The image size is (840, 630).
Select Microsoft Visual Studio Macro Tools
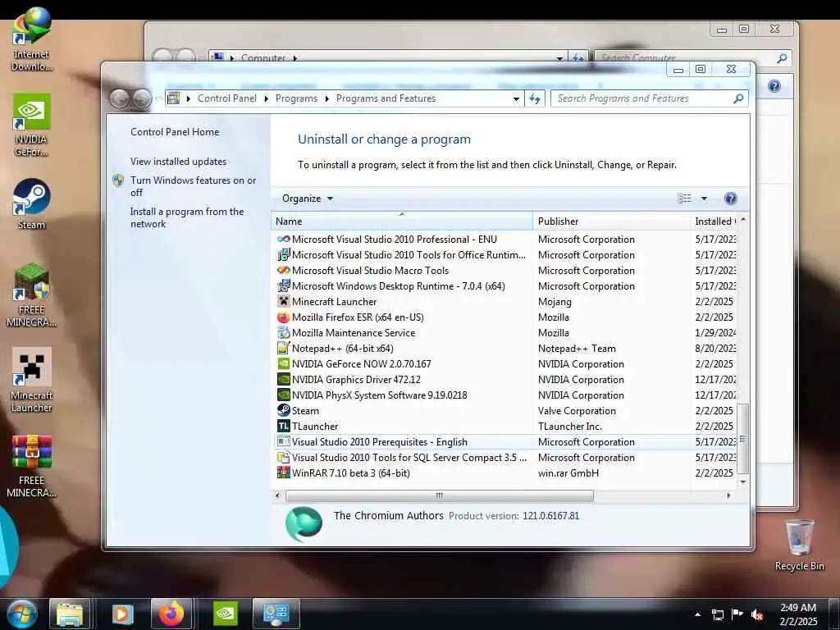click(x=506, y=271)
